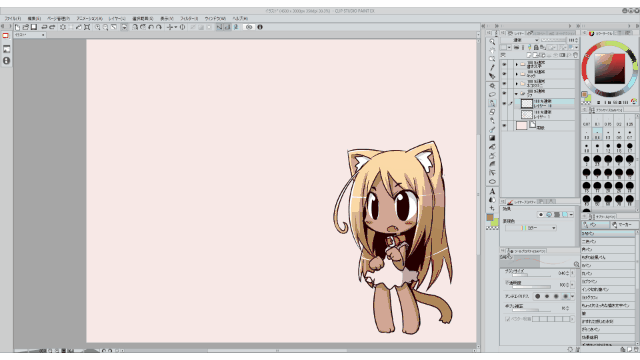Viewport: 640px width, 360px height.
Task: Toggle visibility eye of the third layer folder
Action: 504,84
